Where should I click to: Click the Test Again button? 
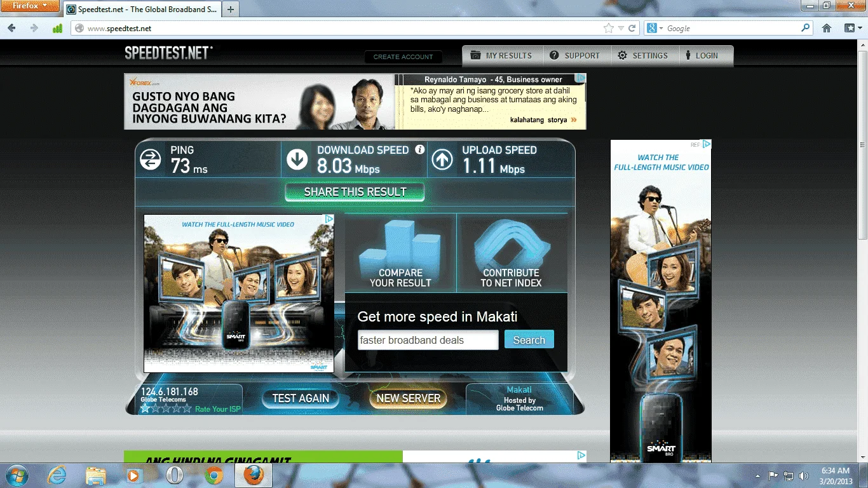[301, 398]
